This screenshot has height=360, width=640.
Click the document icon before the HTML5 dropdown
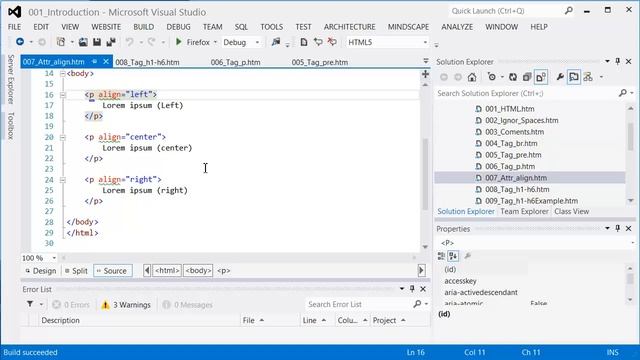(x=303, y=42)
